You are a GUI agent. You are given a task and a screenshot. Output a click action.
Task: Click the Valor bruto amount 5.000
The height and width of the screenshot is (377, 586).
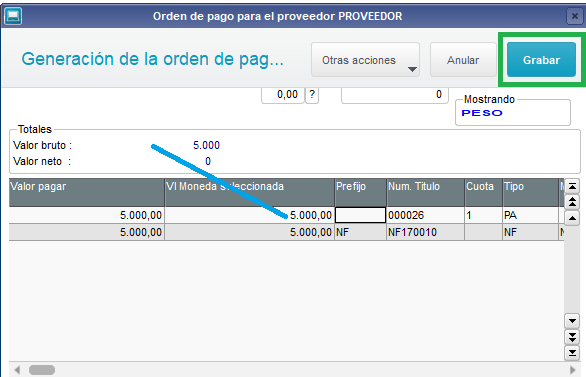point(206,145)
